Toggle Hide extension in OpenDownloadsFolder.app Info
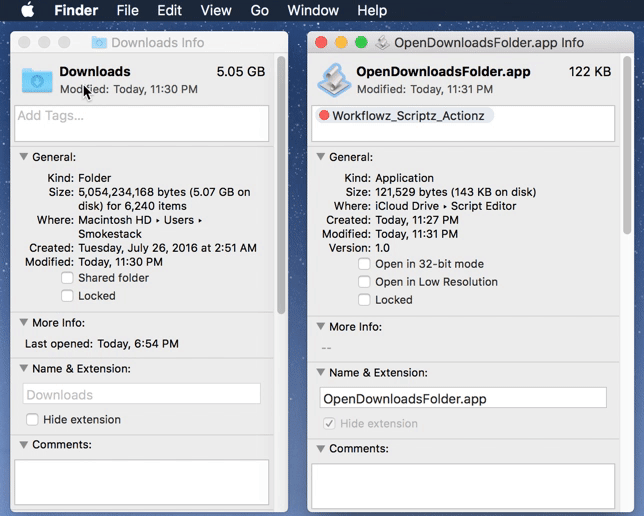The width and height of the screenshot is (644, 516). (329, 424)
